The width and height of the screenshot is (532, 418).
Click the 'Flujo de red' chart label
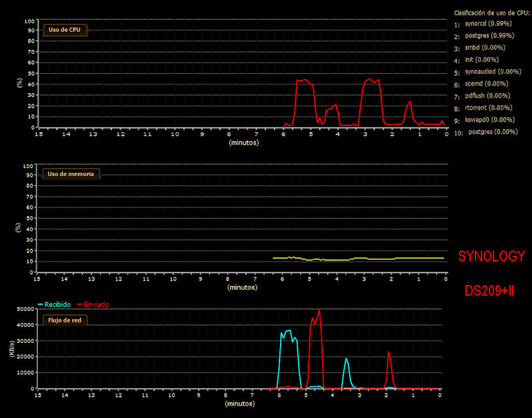65,320
